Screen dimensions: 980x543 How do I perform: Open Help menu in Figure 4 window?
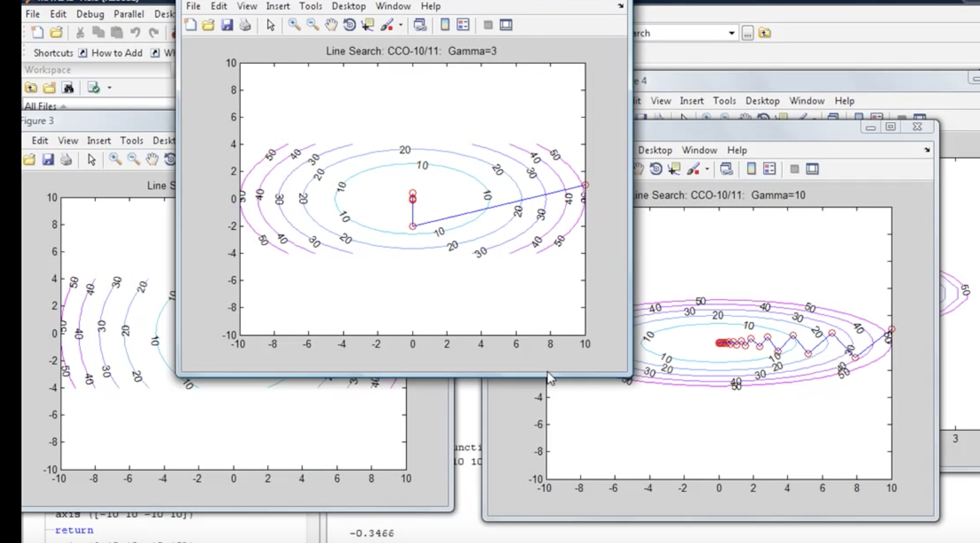coord(845,101)
